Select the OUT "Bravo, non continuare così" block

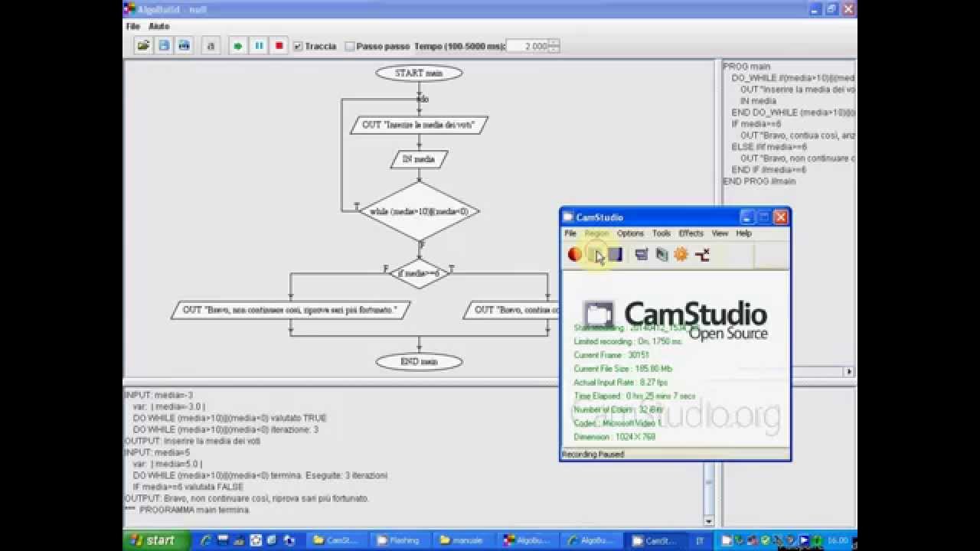coord(290,310)
